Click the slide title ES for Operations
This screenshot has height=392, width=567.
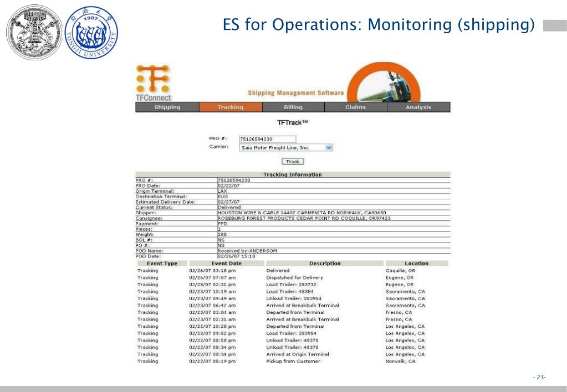[378, 24]
